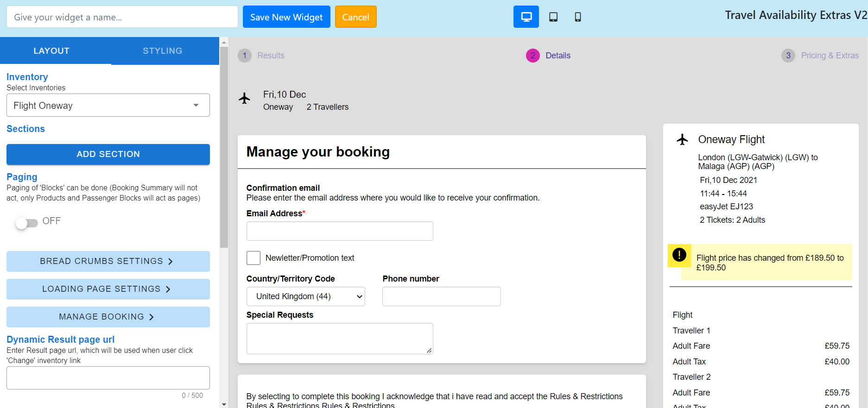Select the Layout tab
The width and height of the screenshot is (868, 408).
51,51
